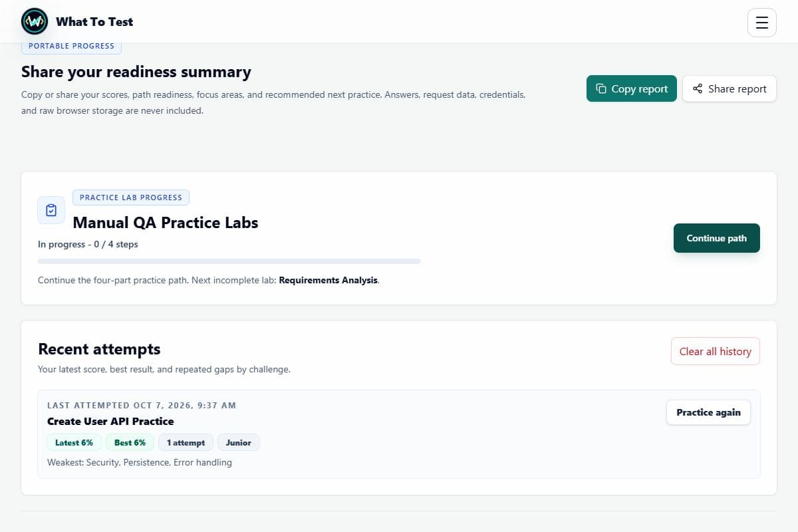Click the practice lab progress bar
The height and width of the screenshot is (532, 798).
(x=229, y=261)
